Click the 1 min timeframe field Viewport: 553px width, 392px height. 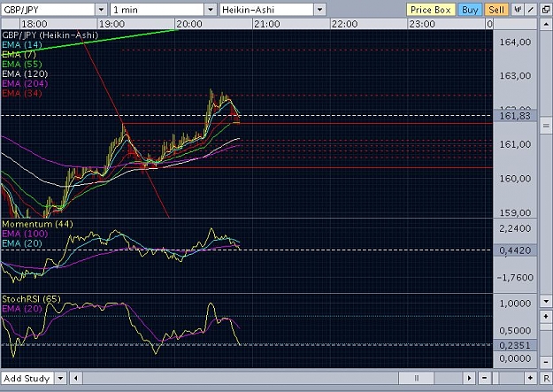[157, 10]
